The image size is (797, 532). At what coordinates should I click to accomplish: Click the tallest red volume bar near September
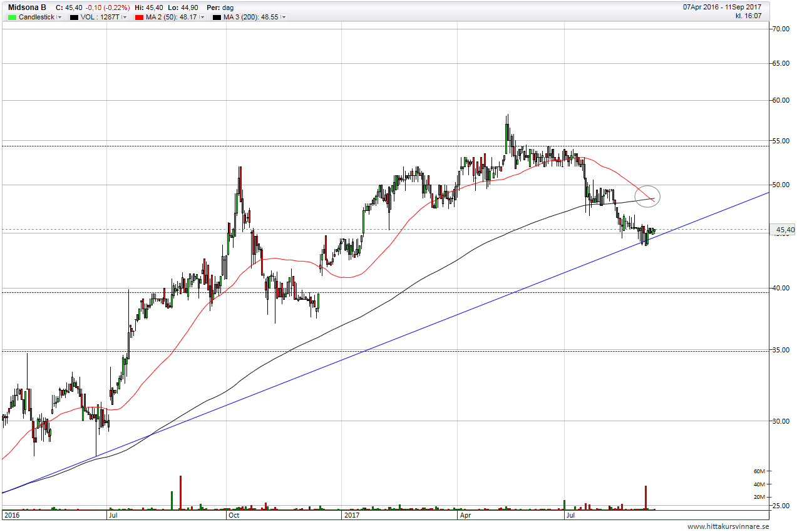645,497
